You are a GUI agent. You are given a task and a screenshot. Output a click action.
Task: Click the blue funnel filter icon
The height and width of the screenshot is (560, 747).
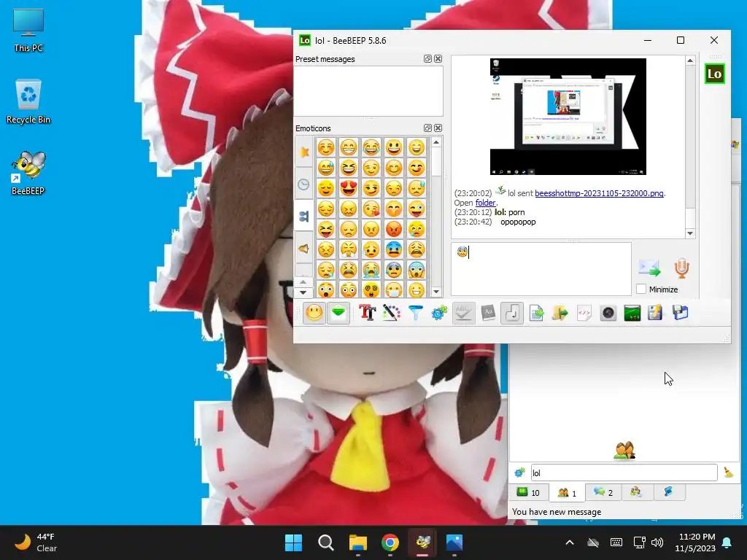click(415, 313)
